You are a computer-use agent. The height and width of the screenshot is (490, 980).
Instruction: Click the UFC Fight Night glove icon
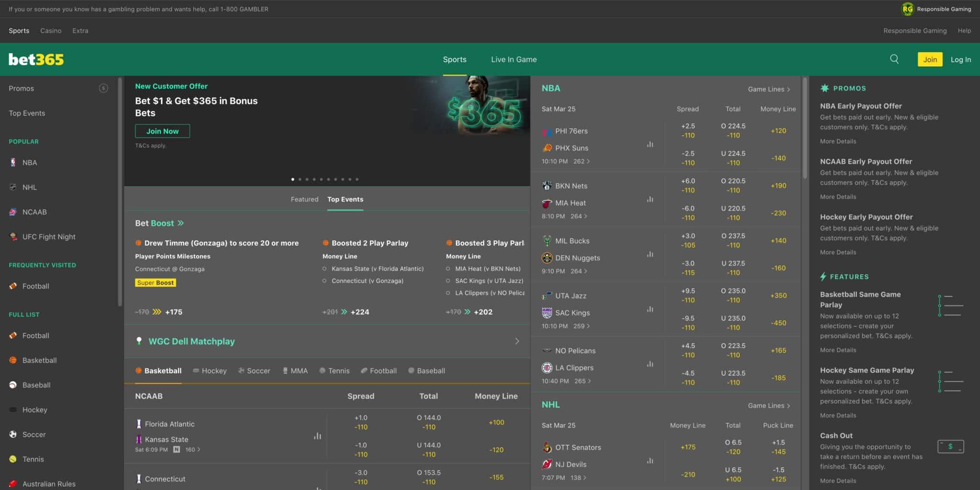pos(13,236)
